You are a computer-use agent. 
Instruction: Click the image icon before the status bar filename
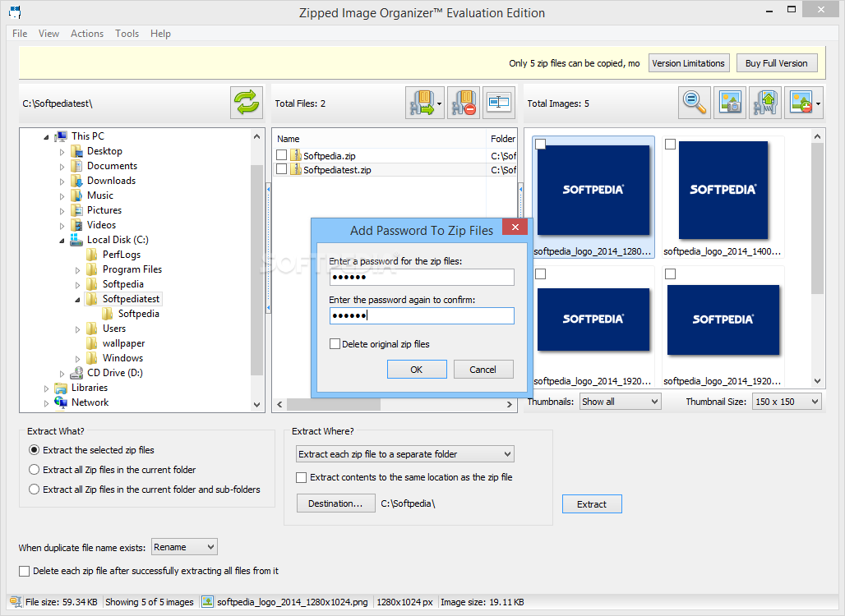pos(207,602)
